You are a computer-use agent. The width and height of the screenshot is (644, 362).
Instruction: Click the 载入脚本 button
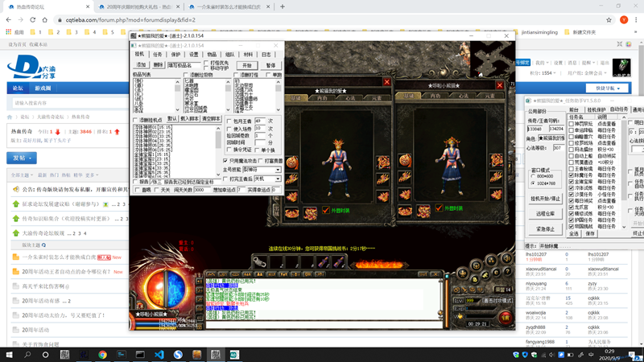[189, 118]
